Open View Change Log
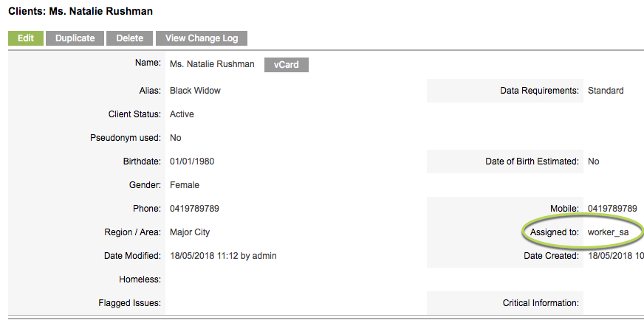Image resolution: width=644 pixels, height=323 pixels. 202,38
